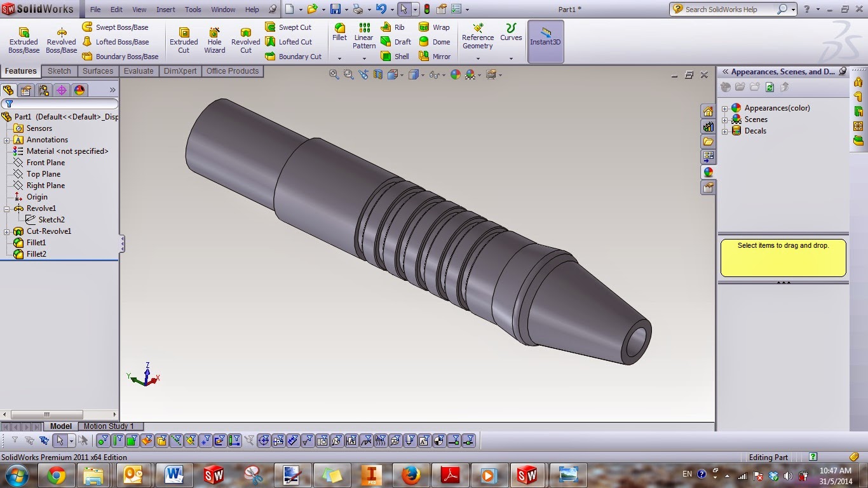Open the Insert menu
Screen dimensions: 868x488
click(166, 10)
